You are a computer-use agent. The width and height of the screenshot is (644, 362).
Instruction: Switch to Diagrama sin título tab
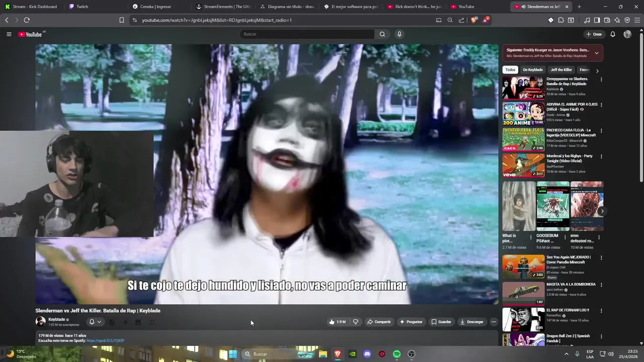287,7
